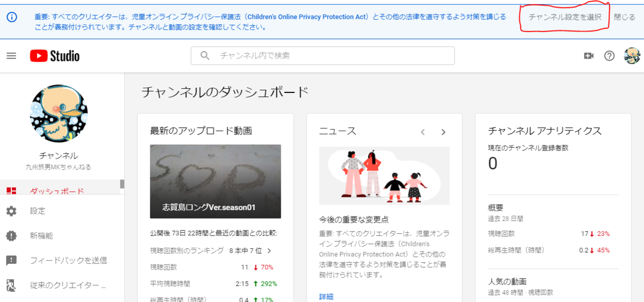Click the send feedback speech icon

click(11, 261)
